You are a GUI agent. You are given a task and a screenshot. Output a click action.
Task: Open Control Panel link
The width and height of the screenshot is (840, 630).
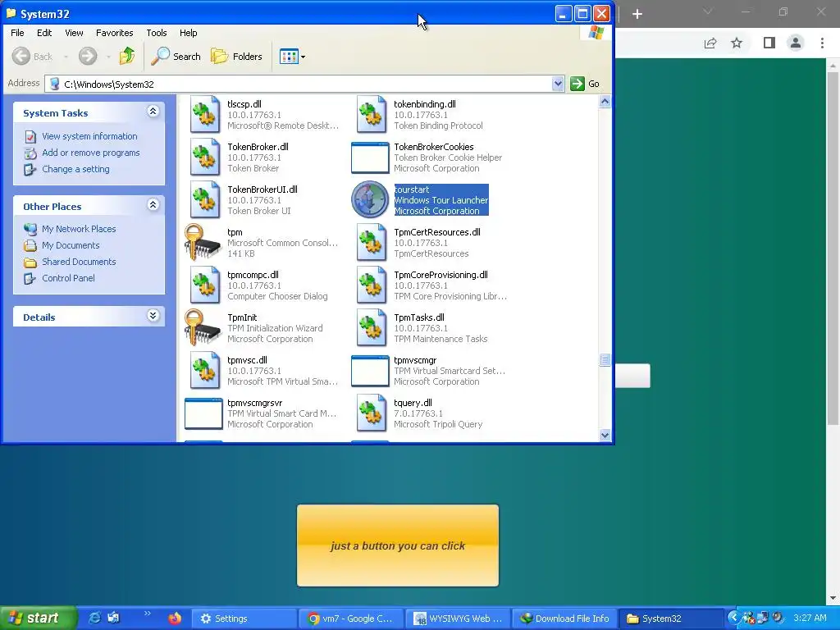click(x=68, y=278)
